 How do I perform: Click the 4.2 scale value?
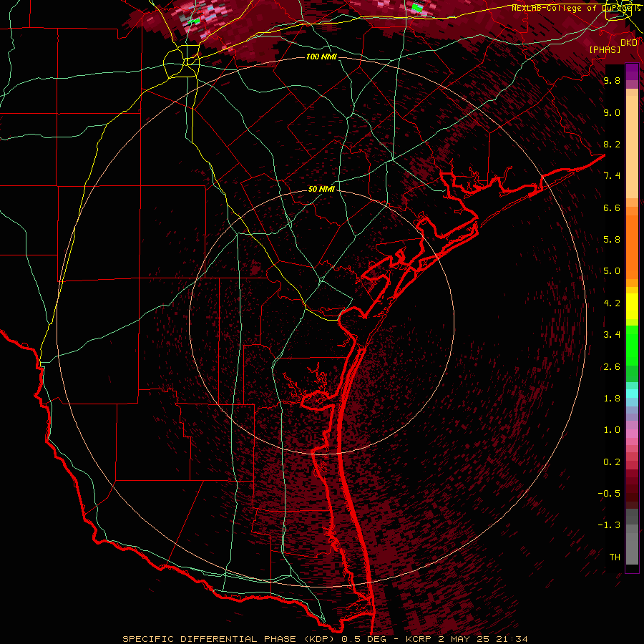[612, 303]
